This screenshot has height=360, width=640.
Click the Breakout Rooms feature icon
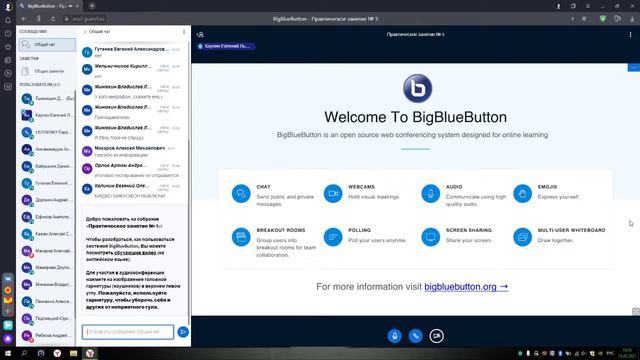(x=241, y=237)
